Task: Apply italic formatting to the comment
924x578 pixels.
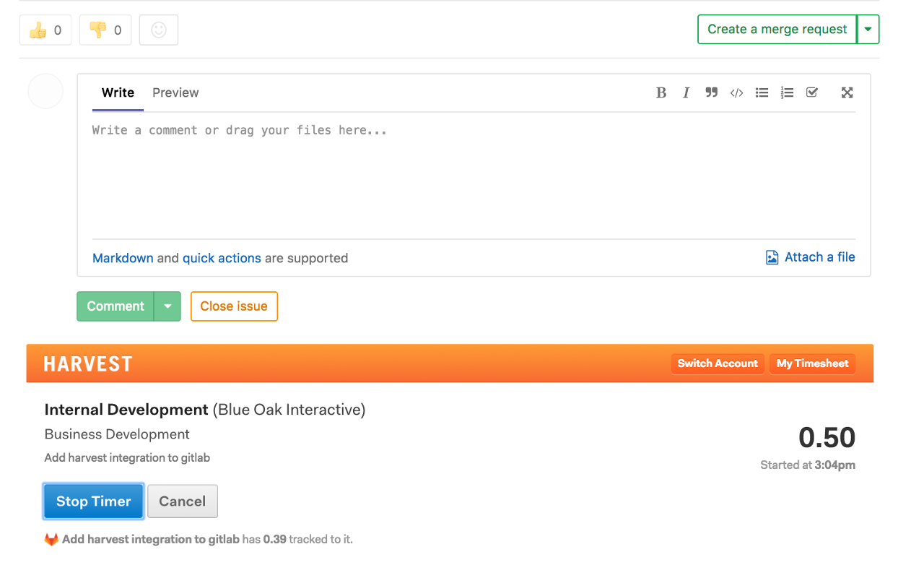Action: (x=686, y=92)
